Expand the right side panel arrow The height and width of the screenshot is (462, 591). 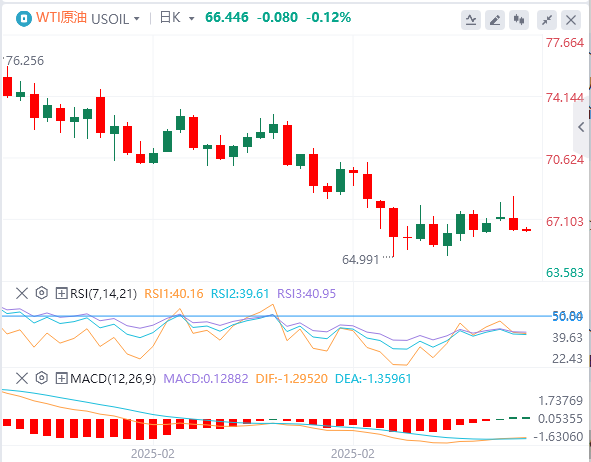(582, 127)
